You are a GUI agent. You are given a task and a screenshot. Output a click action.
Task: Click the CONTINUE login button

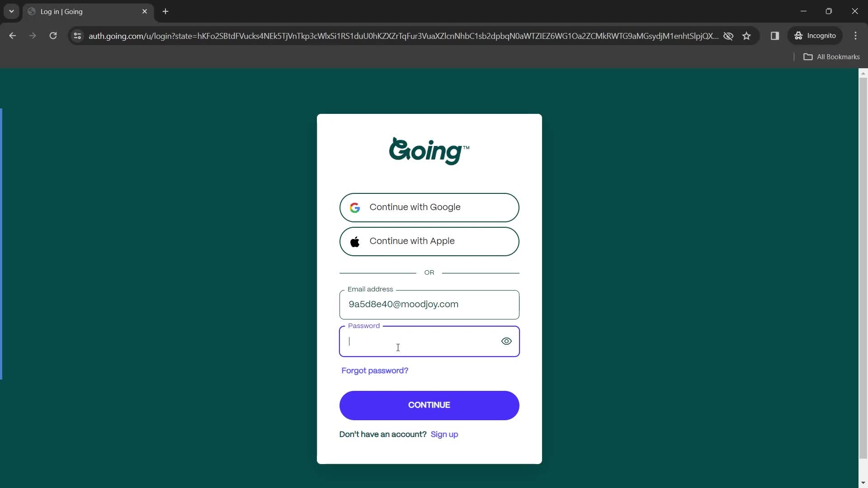pyautogui.click(x=429, y=405)
